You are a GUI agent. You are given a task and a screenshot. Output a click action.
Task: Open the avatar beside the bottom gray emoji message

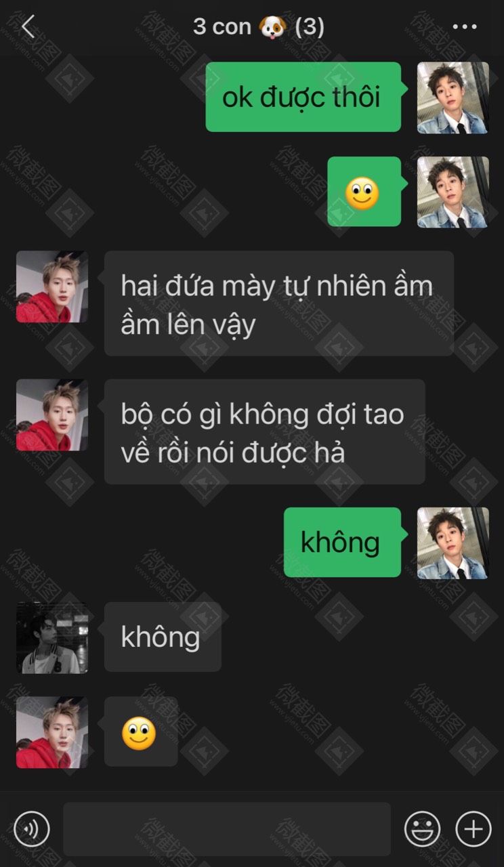click(x=52, y=732)
